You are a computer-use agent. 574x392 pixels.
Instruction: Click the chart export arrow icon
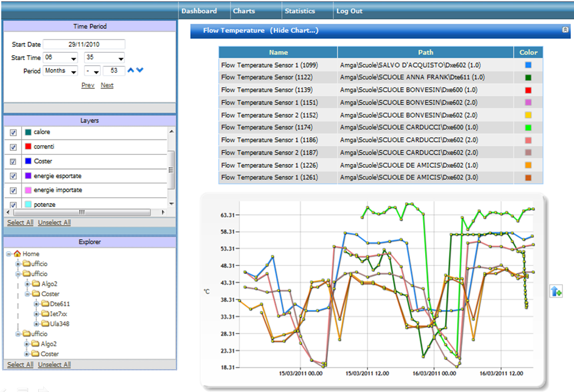point(555,291)
